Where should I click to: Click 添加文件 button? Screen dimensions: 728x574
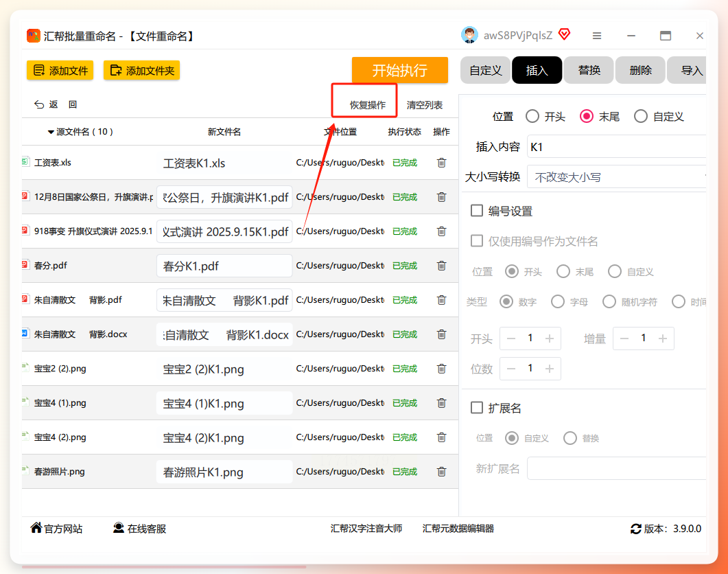(60, 71)
